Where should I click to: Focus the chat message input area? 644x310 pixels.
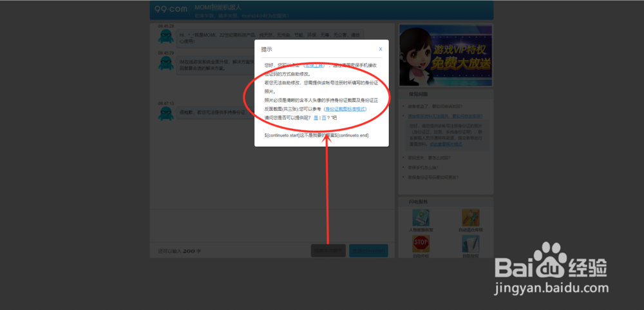[x=272, y=226]
